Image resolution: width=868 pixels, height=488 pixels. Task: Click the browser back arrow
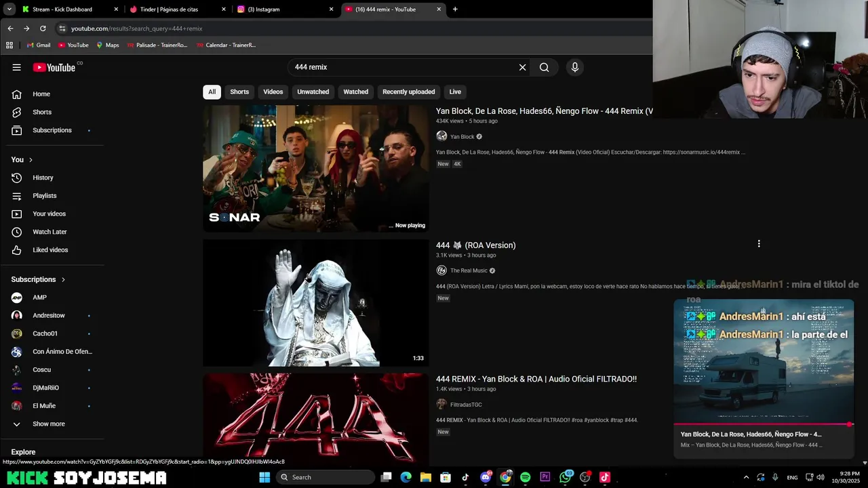tap(10, 28)
